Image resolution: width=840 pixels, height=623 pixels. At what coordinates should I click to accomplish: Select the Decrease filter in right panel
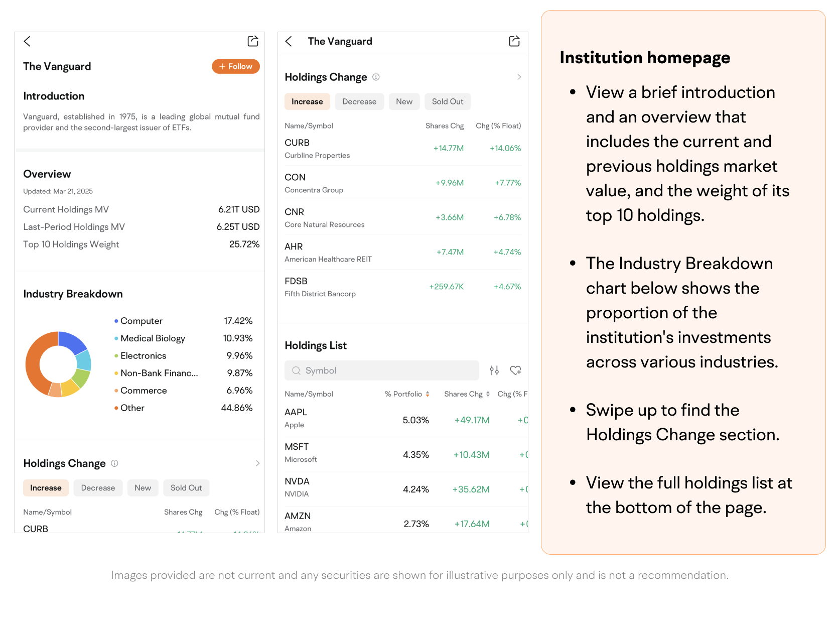point(359,101)
